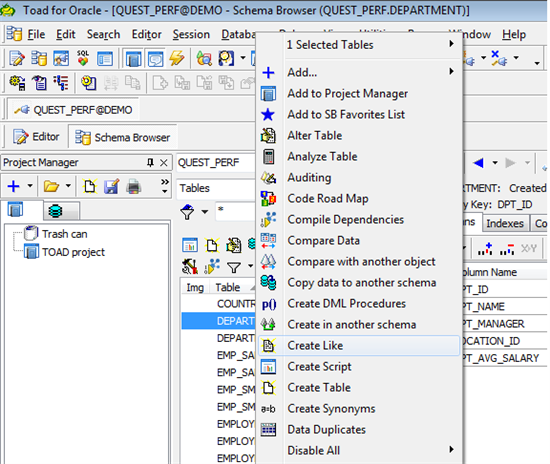Select TOAD project tree item
The height and width of the screenshot is (464, 550).
(73, 252)
